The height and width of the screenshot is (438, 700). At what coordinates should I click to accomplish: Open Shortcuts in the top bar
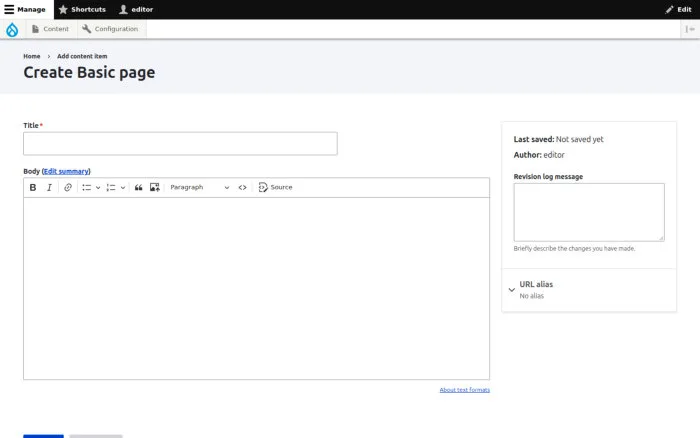click(x=83, y=9)
